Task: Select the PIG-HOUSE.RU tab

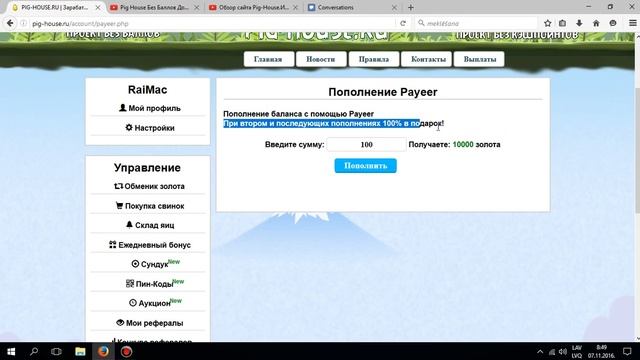Action: click(56, 7)
